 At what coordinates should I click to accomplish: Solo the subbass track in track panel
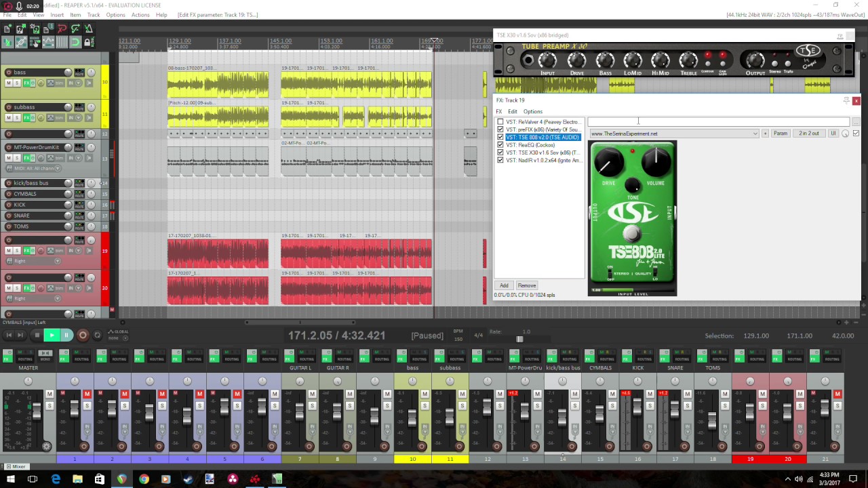pyautogui.click(x=17, y=117)
